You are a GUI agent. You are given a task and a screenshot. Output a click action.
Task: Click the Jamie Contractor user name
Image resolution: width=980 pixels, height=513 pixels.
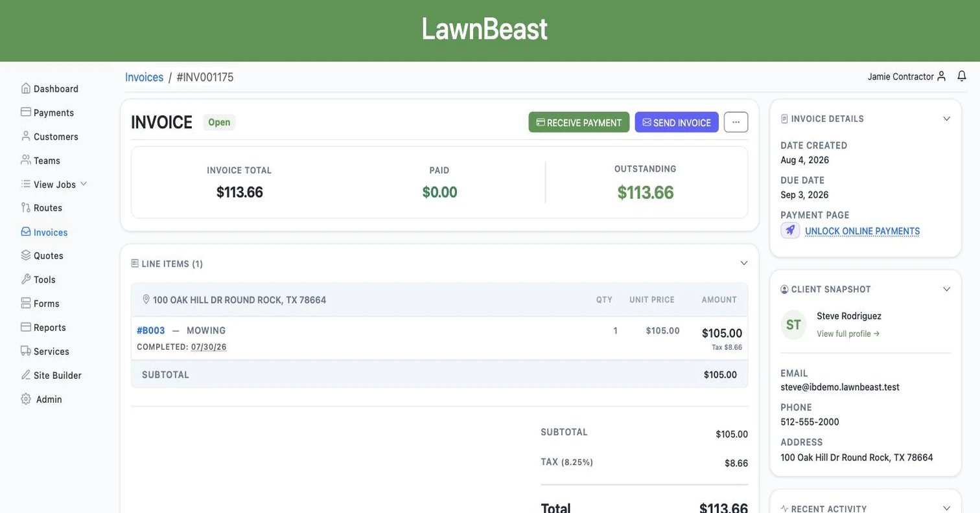pos(901,76)
